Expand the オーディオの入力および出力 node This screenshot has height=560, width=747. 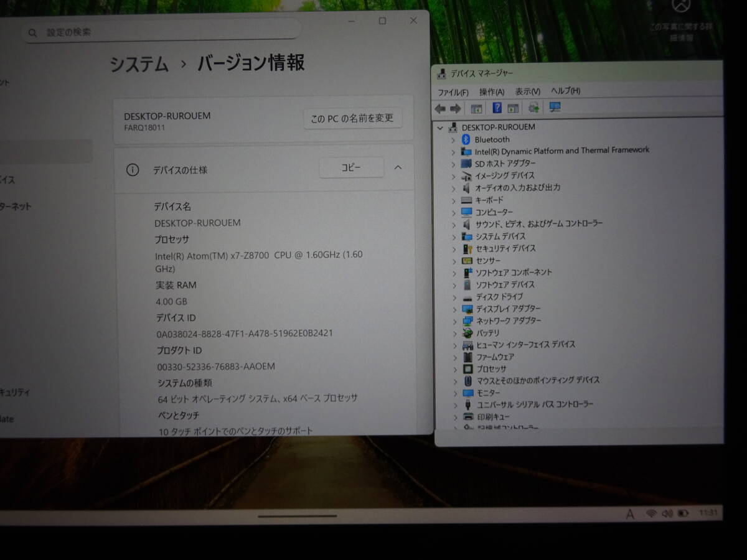click(x=454, y=188)
